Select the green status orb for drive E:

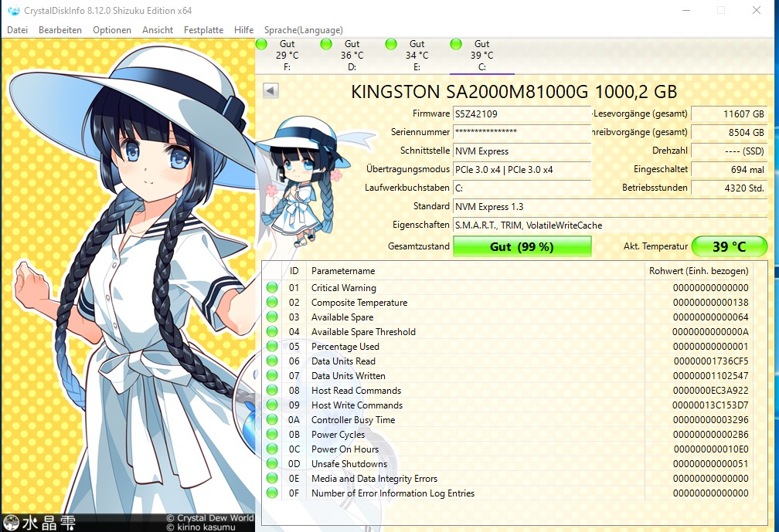(391, 44)
